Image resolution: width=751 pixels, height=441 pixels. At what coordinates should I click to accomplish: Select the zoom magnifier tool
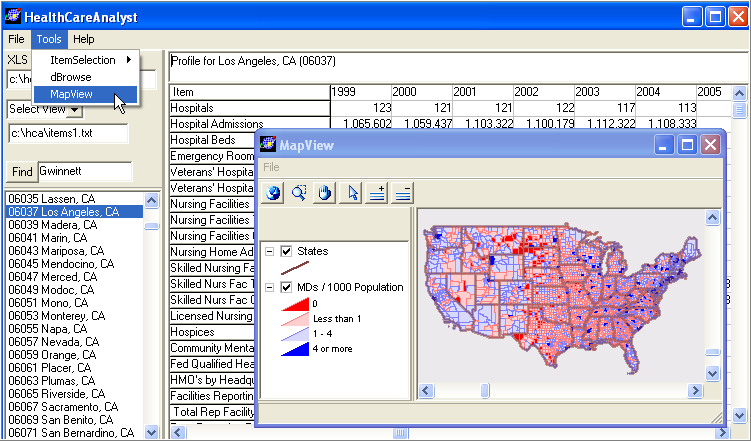pyautogui.click(x=299, y=193)
